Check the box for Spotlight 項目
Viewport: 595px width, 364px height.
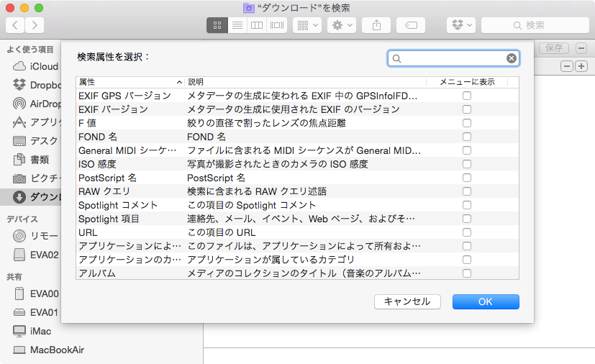467,219
